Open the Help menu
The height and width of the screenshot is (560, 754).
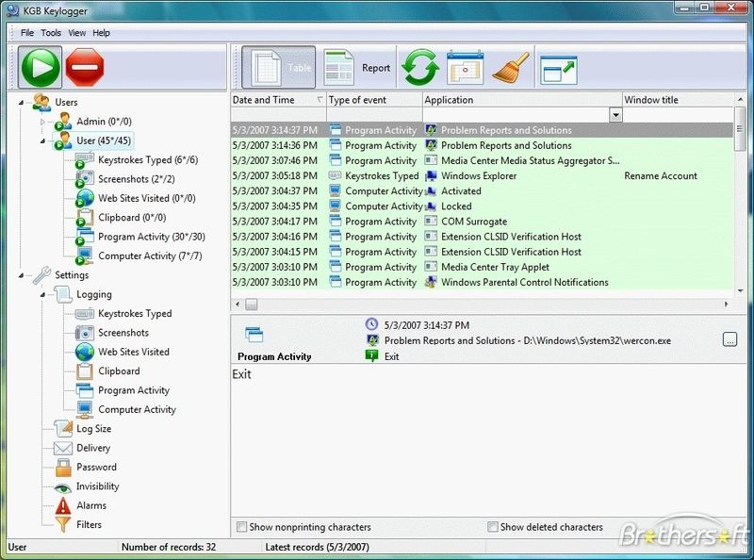tap(102, 33)
